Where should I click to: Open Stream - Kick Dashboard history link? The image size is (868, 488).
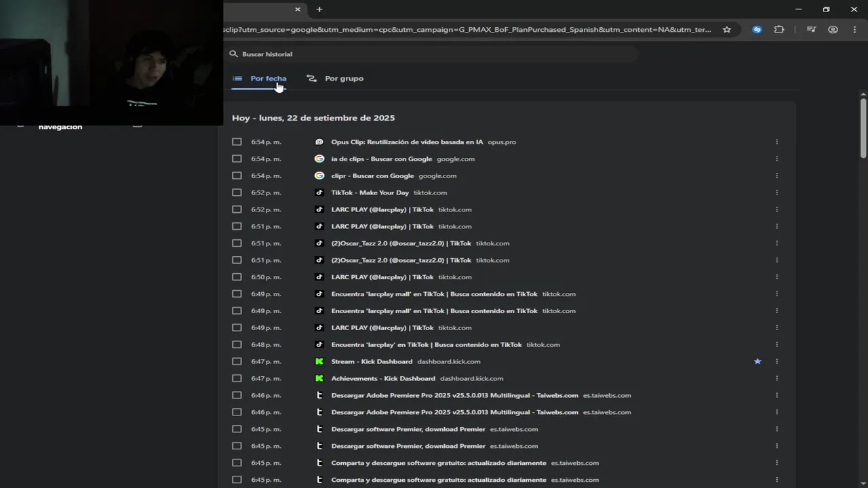[372, 361]
